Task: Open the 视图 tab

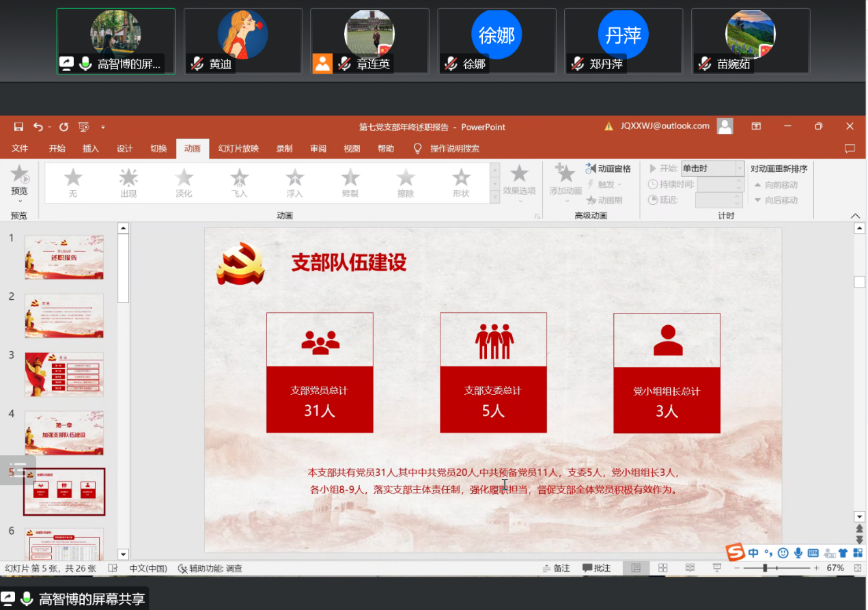Action: coord(352,148)
